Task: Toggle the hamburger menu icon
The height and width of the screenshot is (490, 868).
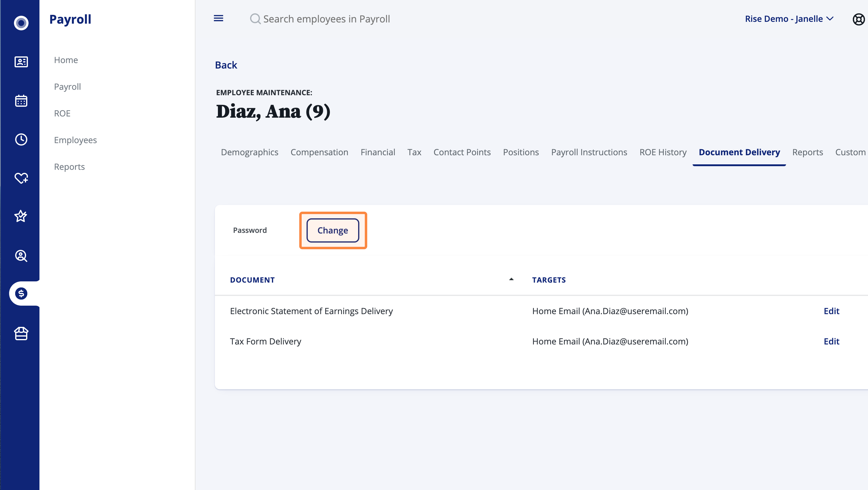Action: (218, 18)
